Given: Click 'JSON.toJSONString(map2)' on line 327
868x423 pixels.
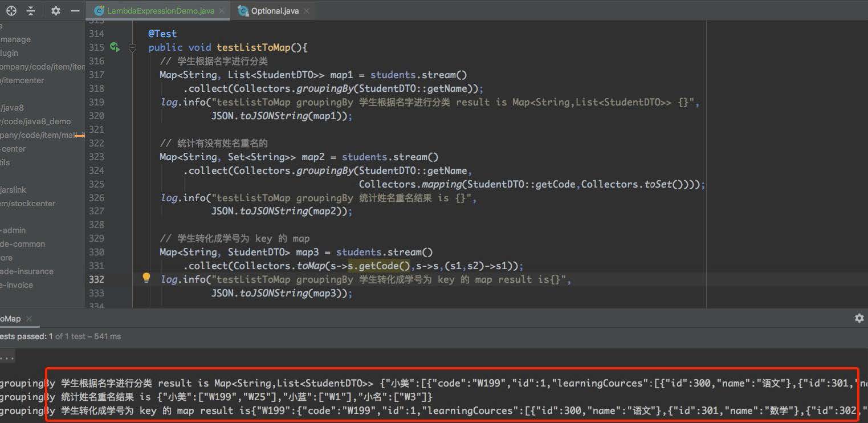Looking at the screenshot, I should pyautogui.click(x=279, y=211).
